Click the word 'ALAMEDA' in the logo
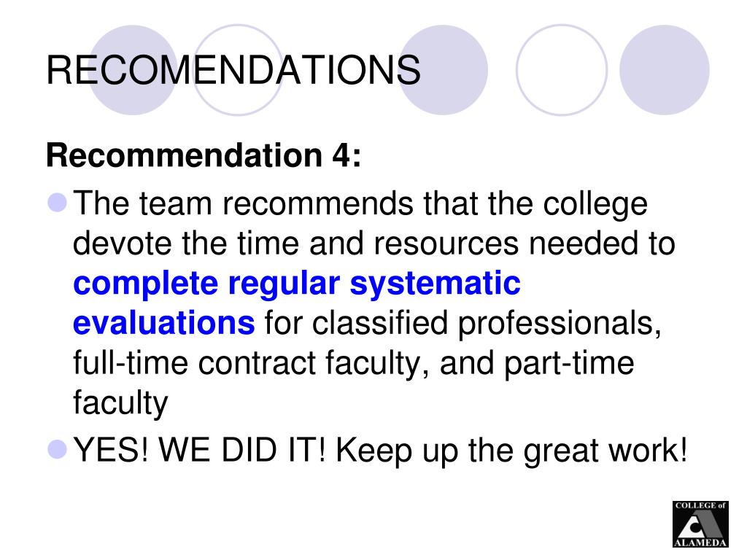The width and height of the screenshot is (747, 560). point(700,542)
